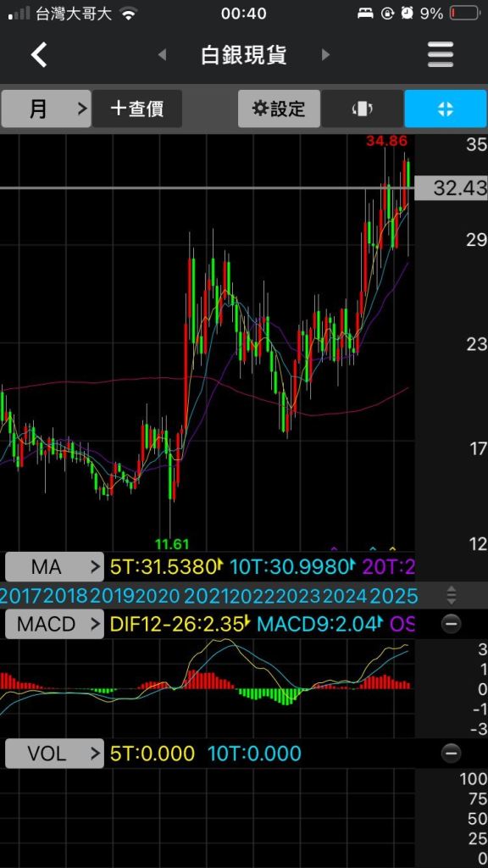
Task: Tap the 2017 year label on timeline
Action: click(21, 596)
